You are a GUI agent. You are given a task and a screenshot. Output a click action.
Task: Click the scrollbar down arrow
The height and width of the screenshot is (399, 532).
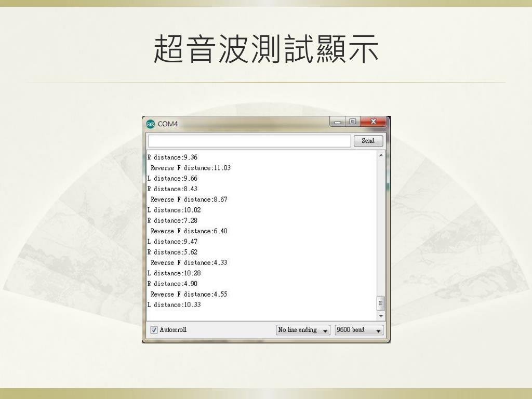click(x=381, y=316)
